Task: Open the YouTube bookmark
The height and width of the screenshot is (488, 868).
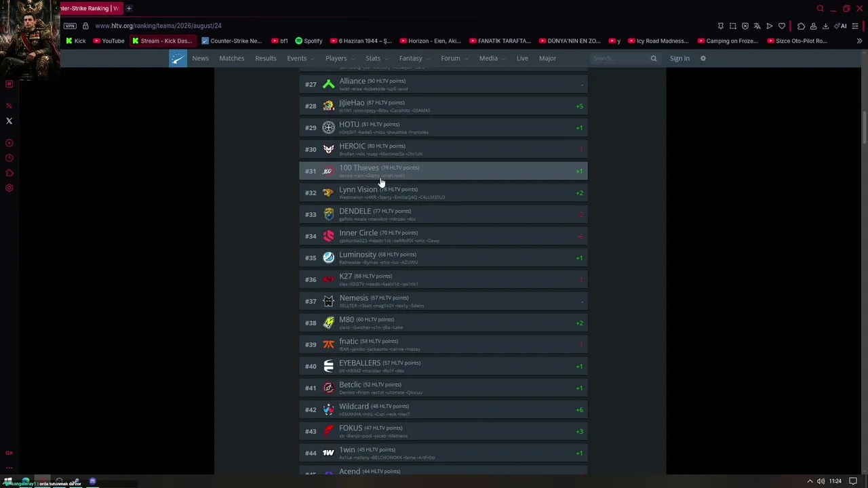Action: click(x=108, y=41)
